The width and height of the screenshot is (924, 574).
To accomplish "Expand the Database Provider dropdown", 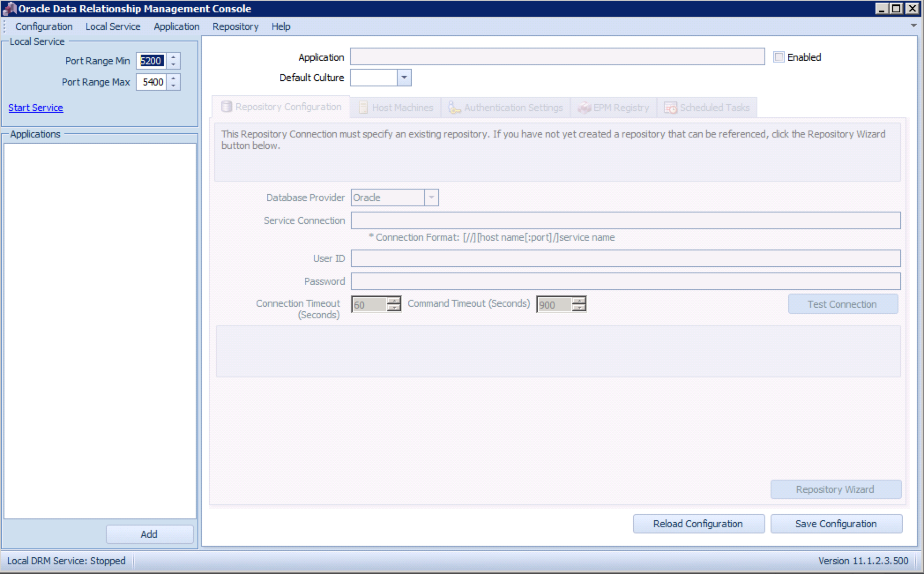I will coord(432,198).
